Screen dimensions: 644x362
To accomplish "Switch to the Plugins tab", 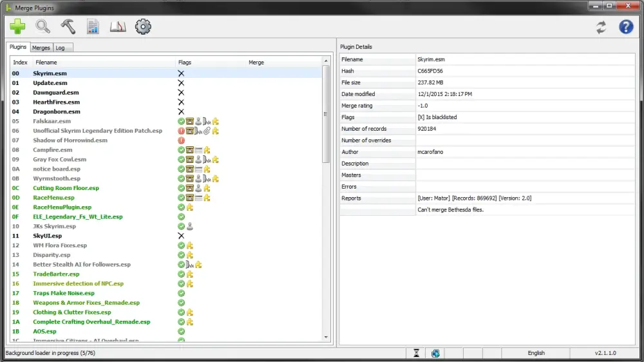I will click(x=18, y=47).
